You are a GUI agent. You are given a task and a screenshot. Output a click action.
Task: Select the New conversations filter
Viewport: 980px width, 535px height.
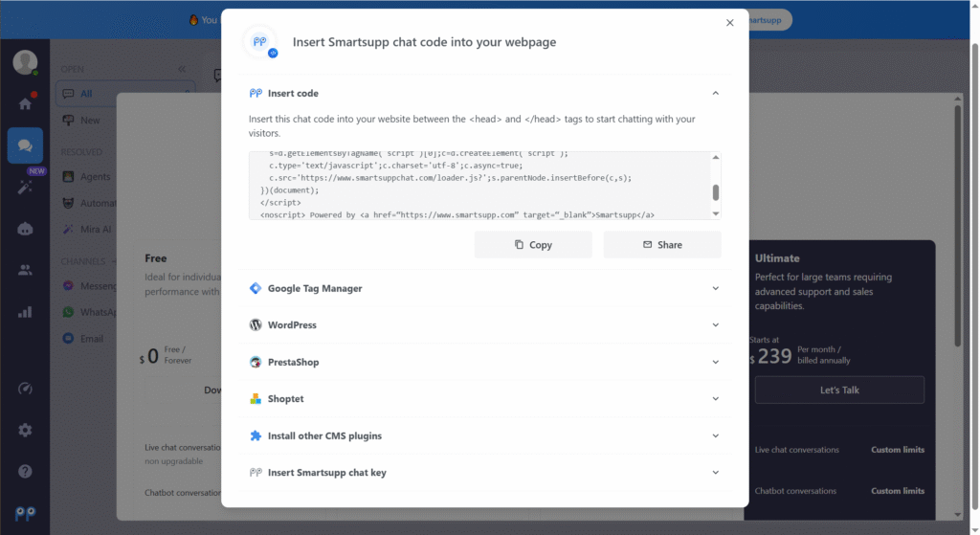pyautogui.click(x=89, y=120)
